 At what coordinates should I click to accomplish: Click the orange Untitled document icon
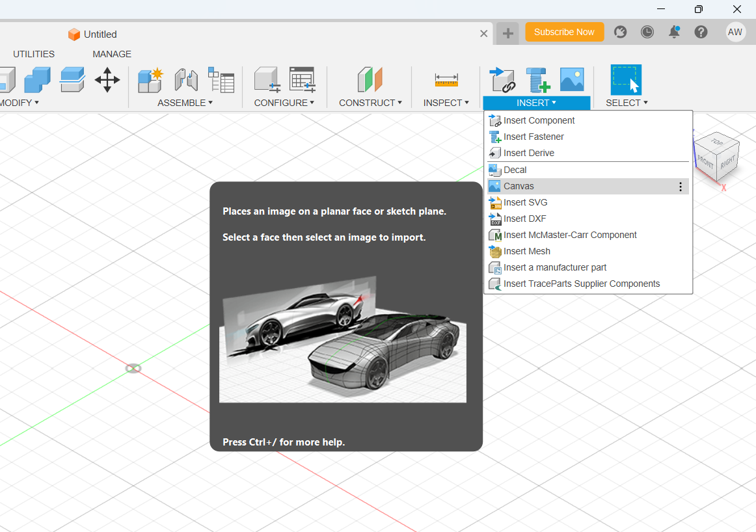tap(74, 34)
